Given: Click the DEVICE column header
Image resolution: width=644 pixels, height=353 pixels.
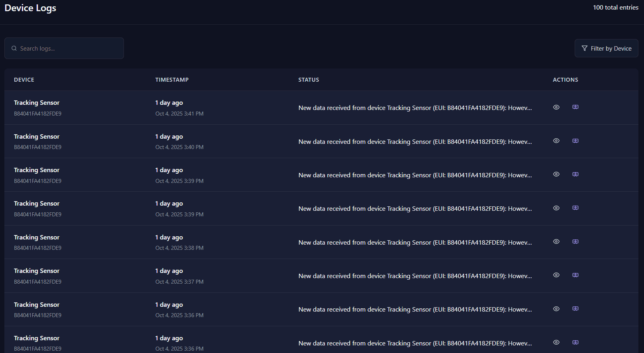Looking at the screenshot, I should coord(24,80).
